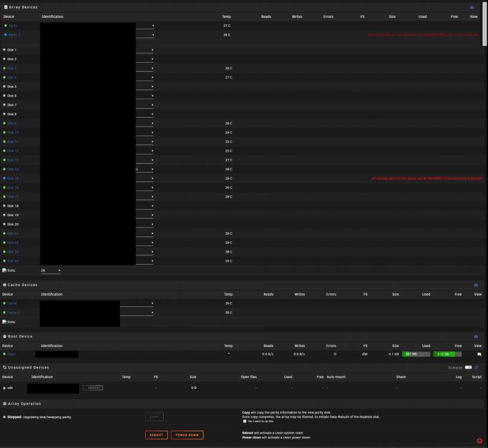
Task: Click the Disk 15 blue status square
Action: tap(4, 179)
